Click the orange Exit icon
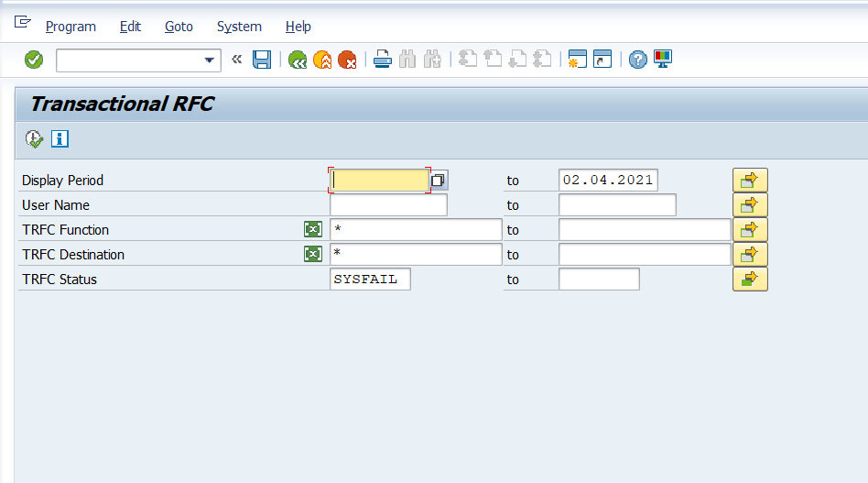The height and width of the screenshot is (483, 868). [x=322, y=60]
